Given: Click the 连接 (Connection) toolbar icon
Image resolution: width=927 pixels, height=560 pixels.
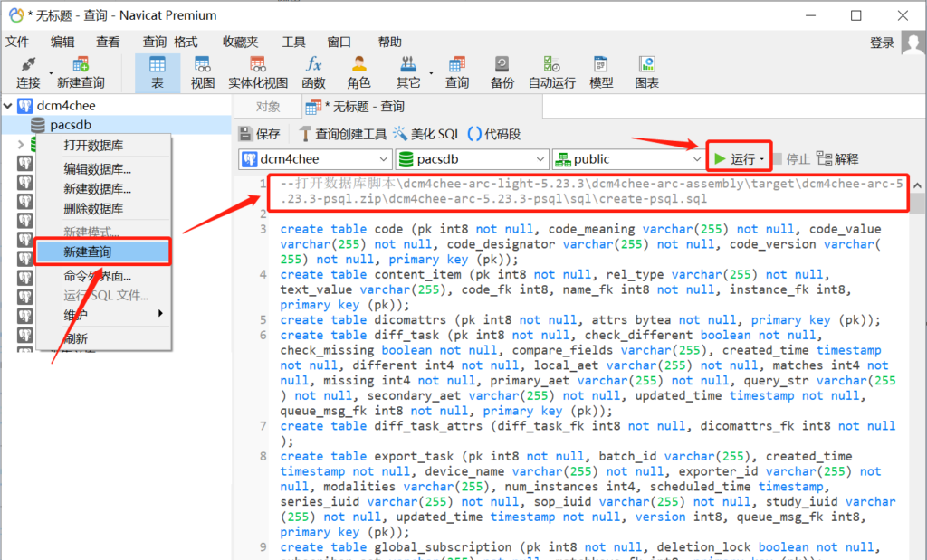Looking at the screenshot, I should pos(28,71).
